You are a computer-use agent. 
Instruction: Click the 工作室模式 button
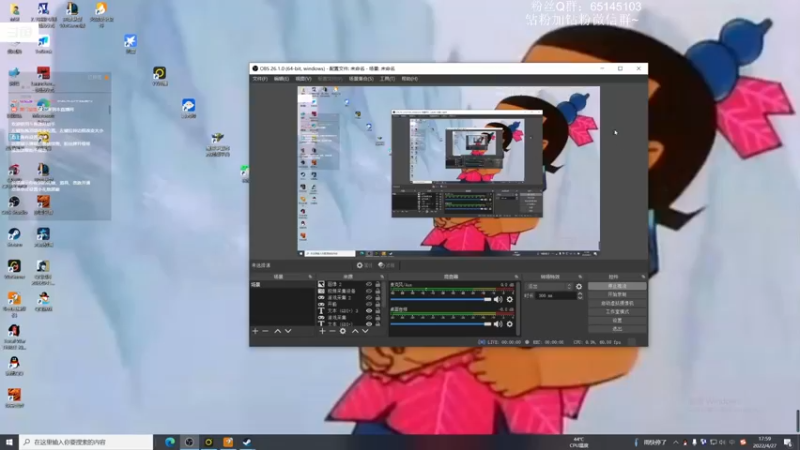click(617, 312)
